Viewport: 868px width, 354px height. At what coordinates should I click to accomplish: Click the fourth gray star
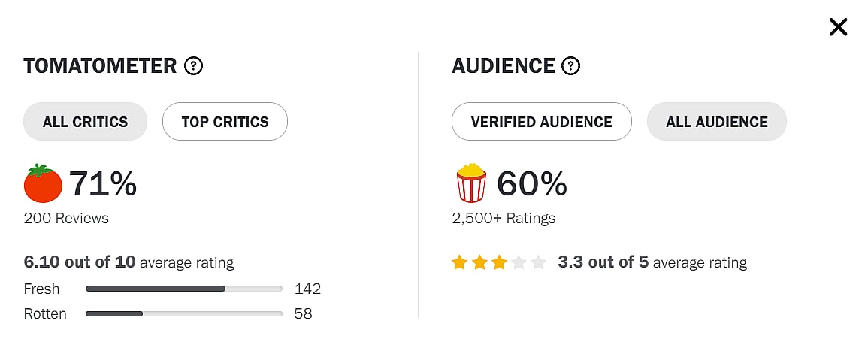click(x=519, y=263)
